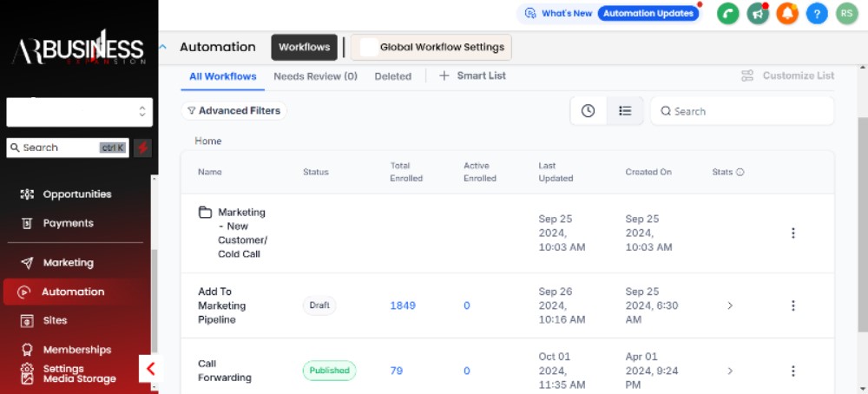Click the blue help question mark icon
This screenshot has height=394, width=868.
point(817,14)
